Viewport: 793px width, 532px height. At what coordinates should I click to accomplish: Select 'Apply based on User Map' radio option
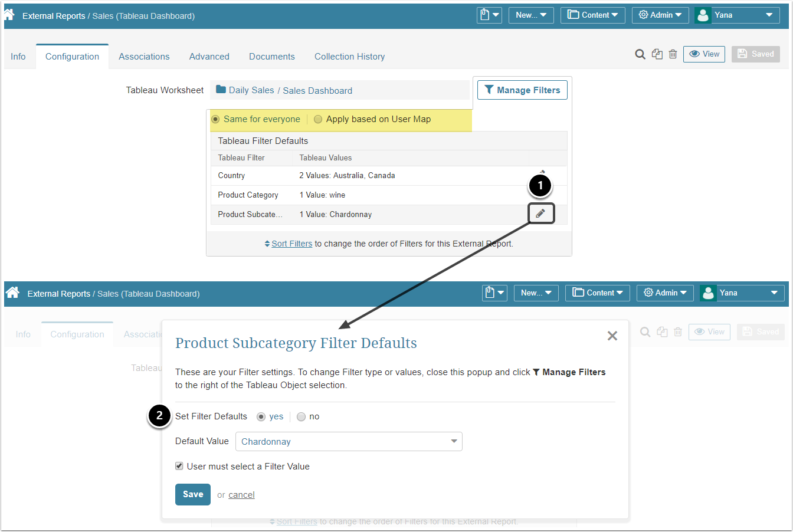[318, 119]
